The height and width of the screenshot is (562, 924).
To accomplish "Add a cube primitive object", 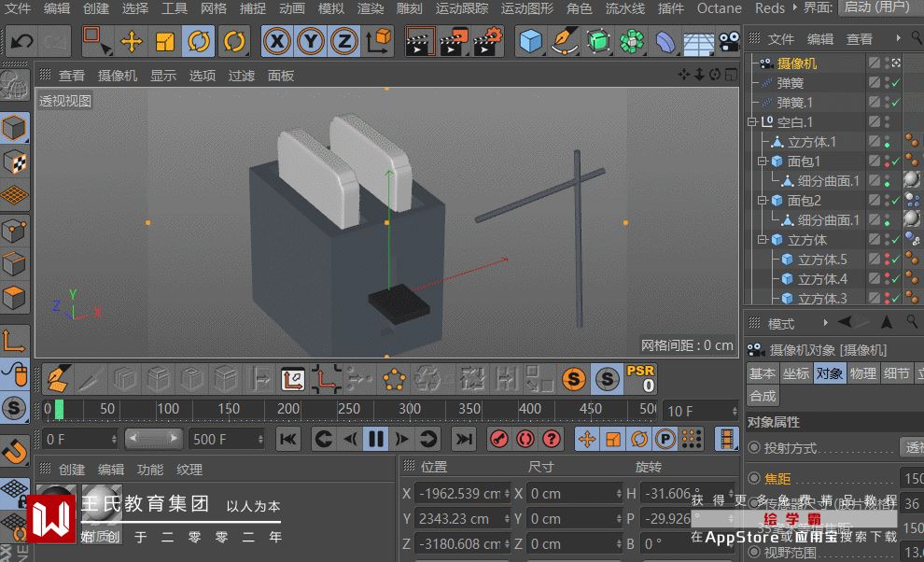I will [x=530, y=41].
